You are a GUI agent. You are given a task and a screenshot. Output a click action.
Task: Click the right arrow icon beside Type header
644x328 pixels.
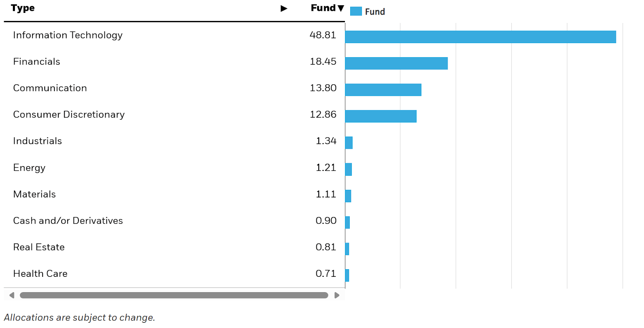[285, 8]
